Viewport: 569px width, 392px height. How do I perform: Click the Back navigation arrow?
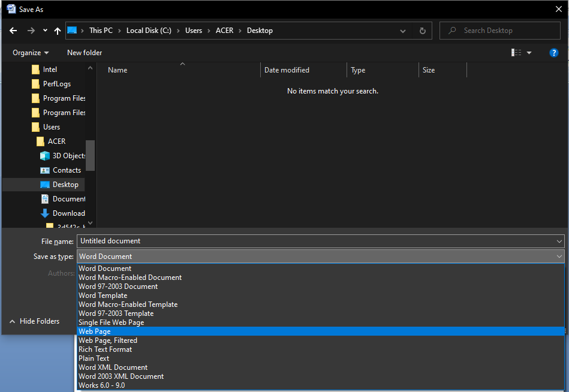[x=13, y=31]
